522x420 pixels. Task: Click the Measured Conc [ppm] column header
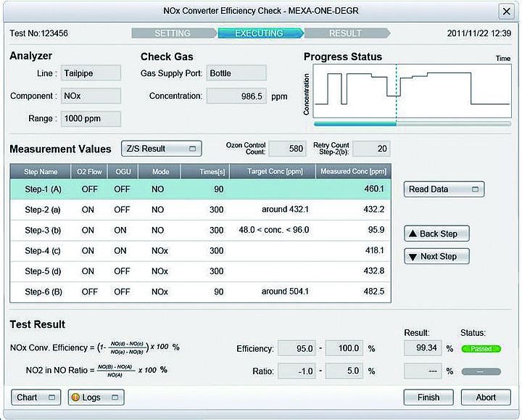click(x=353, y=171)
